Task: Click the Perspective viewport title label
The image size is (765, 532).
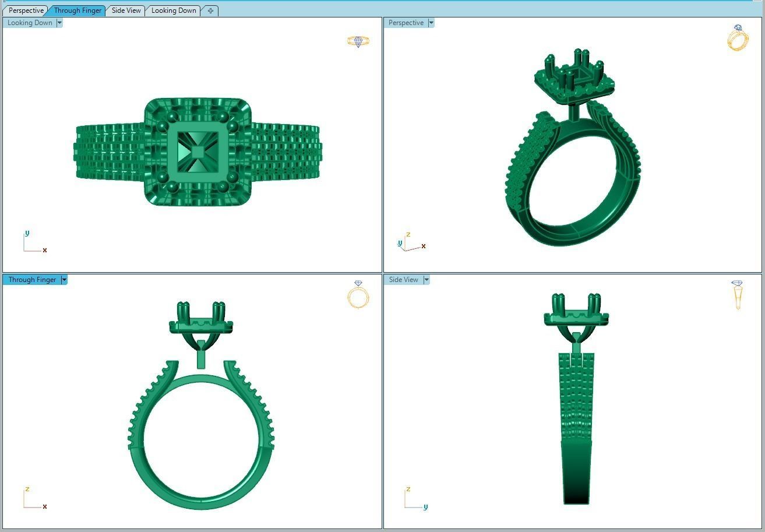Action: point(406,23)
